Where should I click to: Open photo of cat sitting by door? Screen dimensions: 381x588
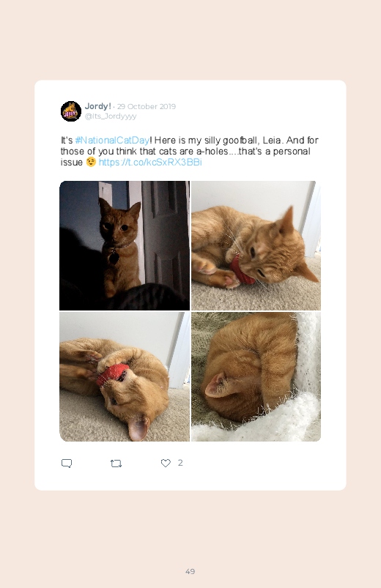coord(125,245)
